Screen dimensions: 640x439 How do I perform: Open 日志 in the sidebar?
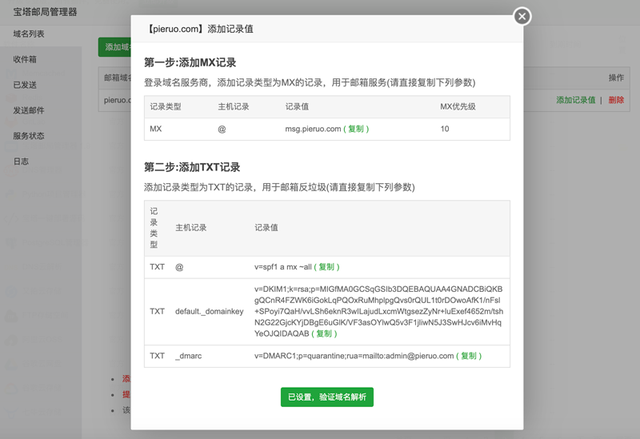(21, 161)
